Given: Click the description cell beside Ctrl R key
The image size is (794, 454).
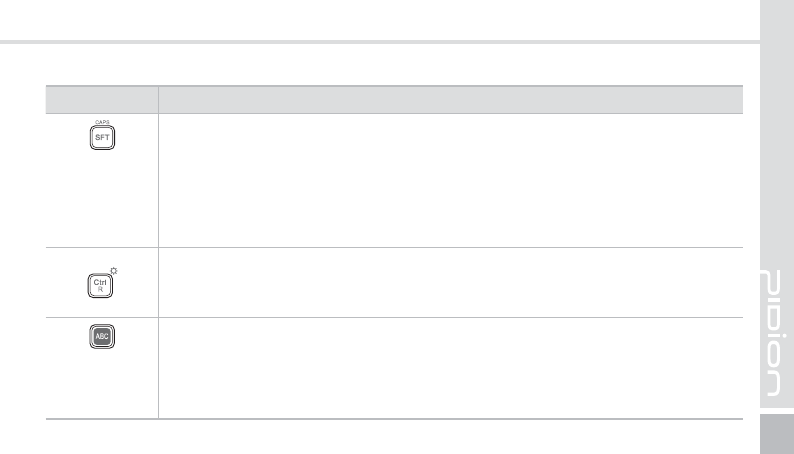Looking at the screenshot, I should point(450,283).
